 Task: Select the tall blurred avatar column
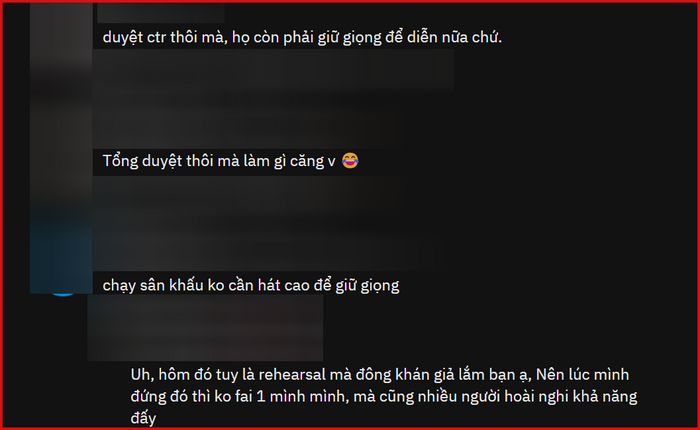click(x=61, y=148)
